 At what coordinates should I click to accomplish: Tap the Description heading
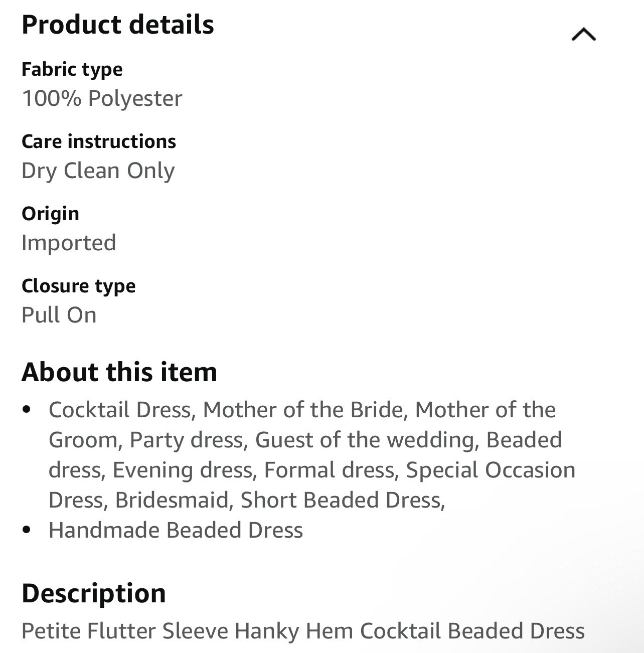coord(94,593)
